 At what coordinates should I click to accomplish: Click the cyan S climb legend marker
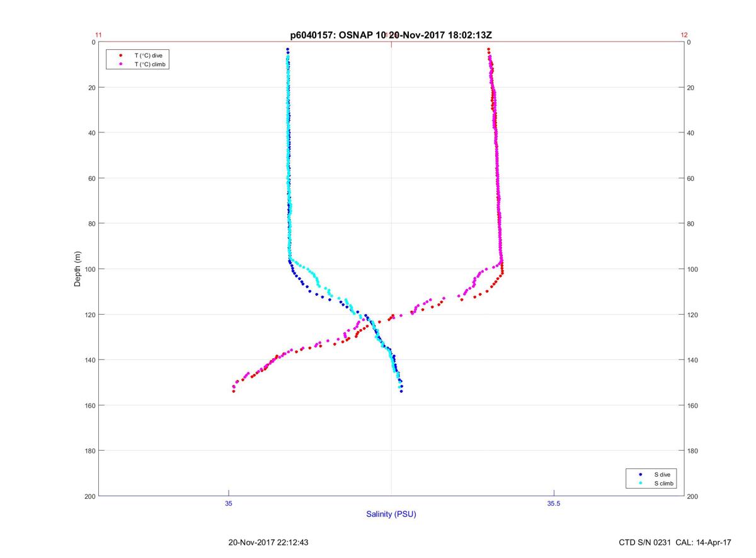(640, 484)
